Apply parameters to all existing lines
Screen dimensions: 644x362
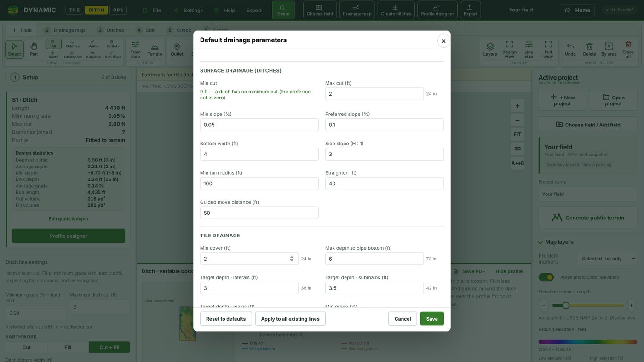pyautogui.click(x=290, y=319)
